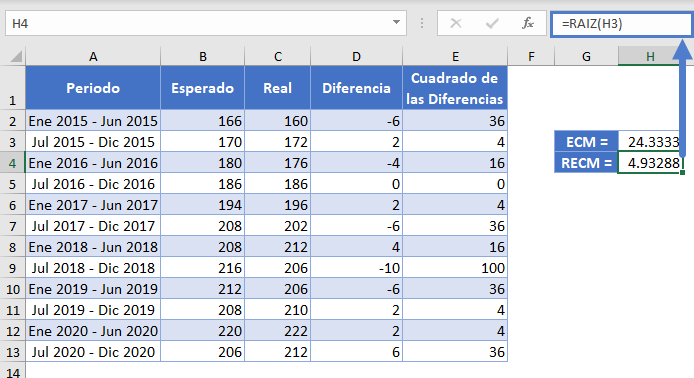
Task: Click the formula bar with =RAIZ(H3)
Action: [x=621, y=24]
